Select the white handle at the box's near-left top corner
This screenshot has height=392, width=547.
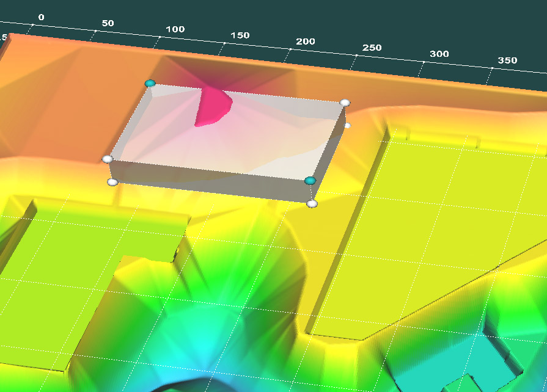(108, 159)
